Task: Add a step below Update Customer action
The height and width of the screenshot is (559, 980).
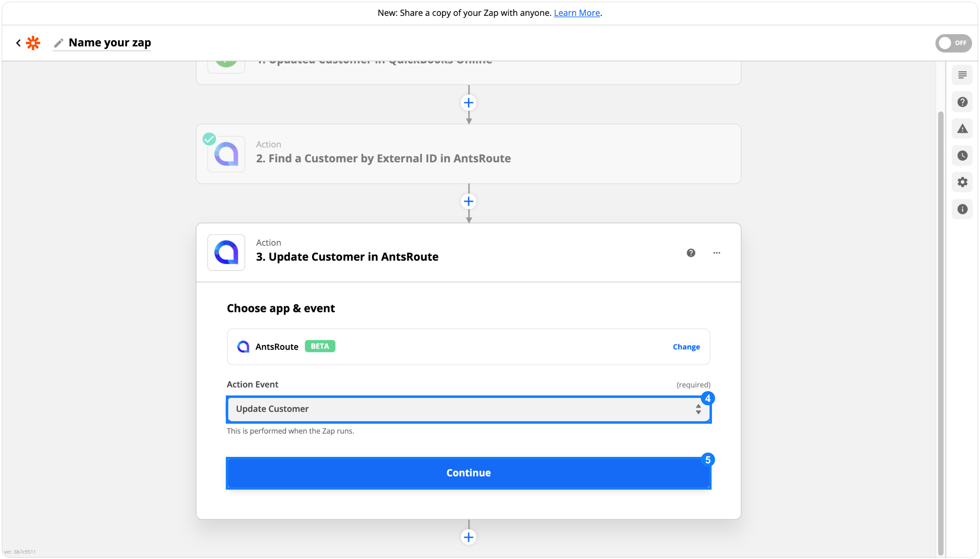Action: click(x=469, y=537)
